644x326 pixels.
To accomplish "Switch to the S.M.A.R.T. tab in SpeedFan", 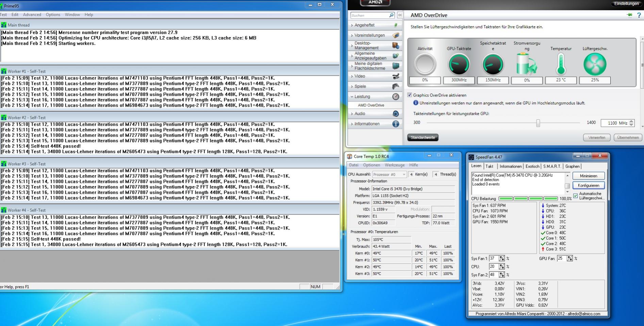I will (x=552, y=166).
